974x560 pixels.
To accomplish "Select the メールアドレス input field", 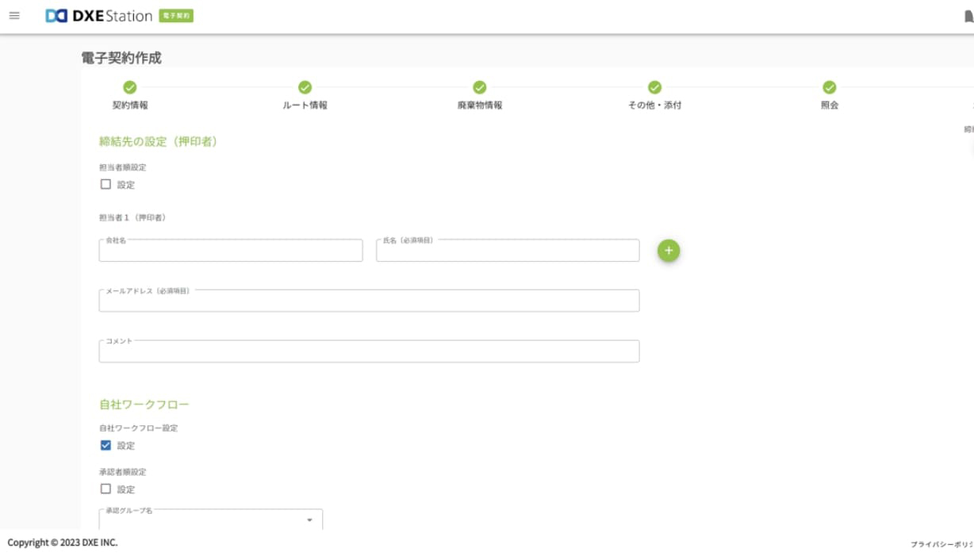I will 369,301.
